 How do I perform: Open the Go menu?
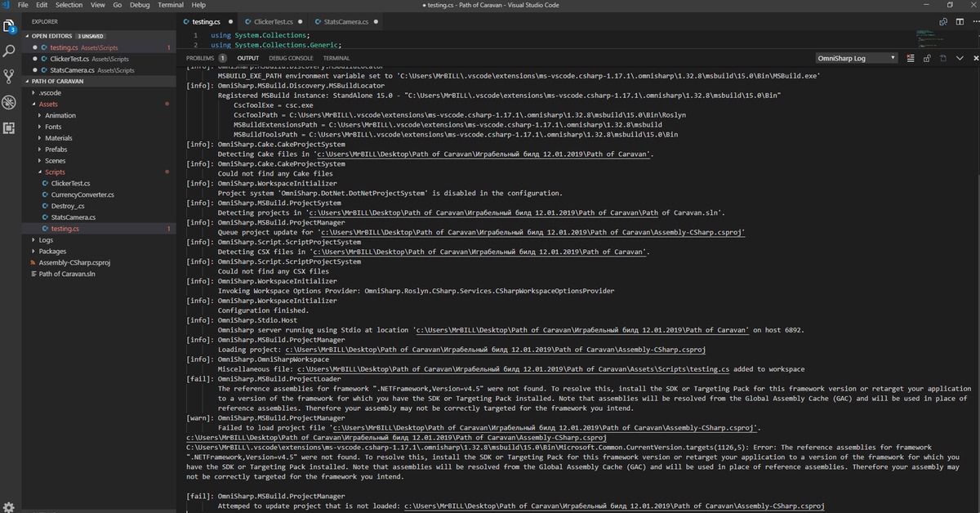tap(118, 5)
